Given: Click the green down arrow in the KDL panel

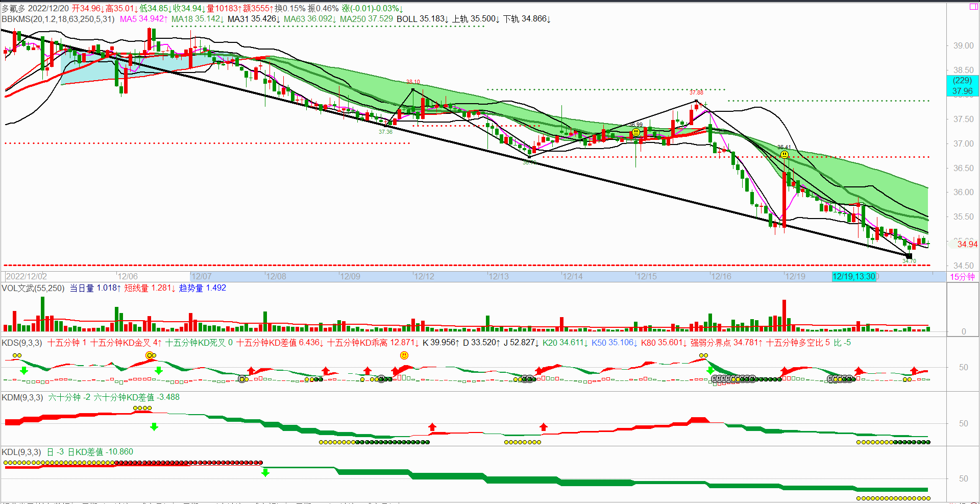Looking at the screenshot, I should [265, 473].
